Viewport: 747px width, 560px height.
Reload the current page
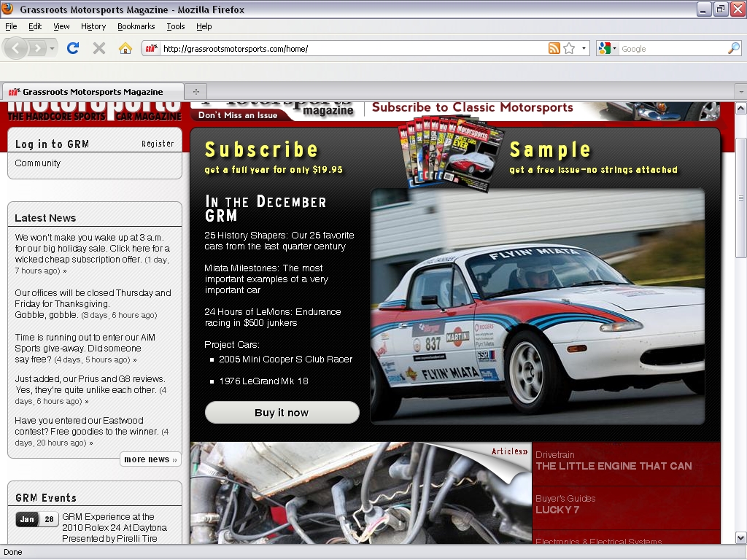coord(73,48)
